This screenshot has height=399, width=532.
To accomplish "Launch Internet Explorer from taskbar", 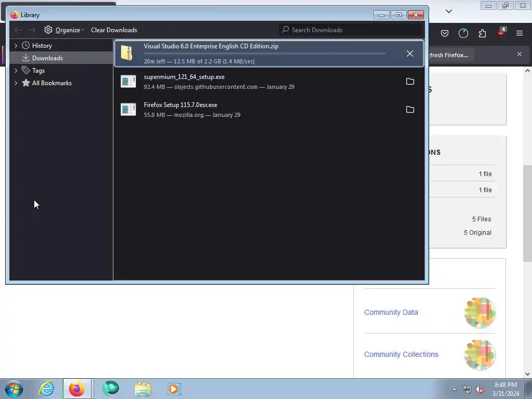I will click(x=46, y=389).
